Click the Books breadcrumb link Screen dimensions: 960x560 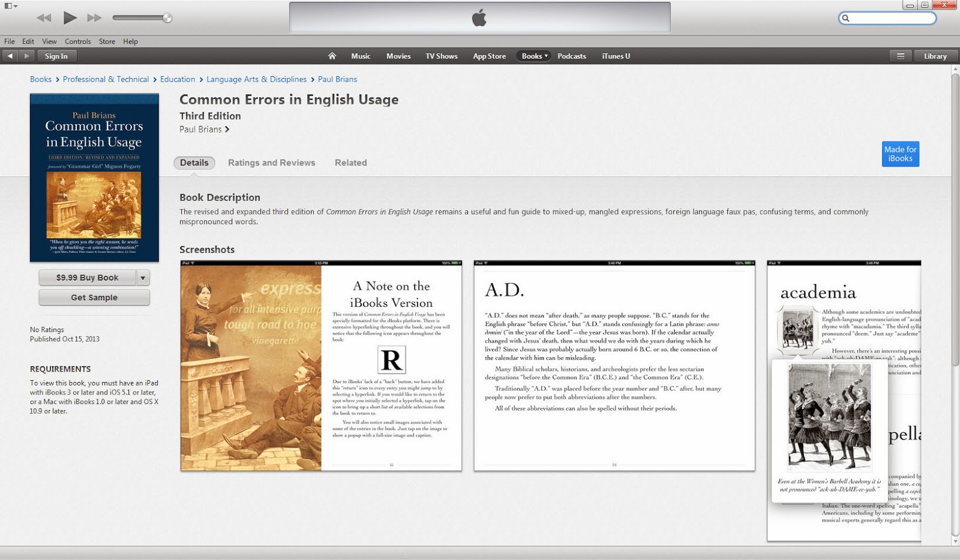(x=41, y=79)
